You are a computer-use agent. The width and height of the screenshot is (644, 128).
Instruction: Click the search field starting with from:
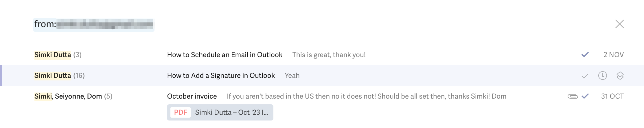click(x=94, y=24)
